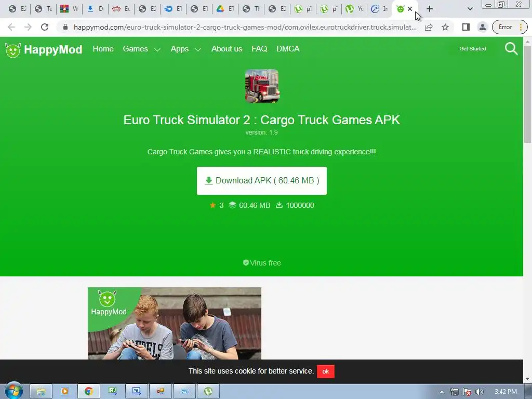
Task: Click the red truck app icon
Action: pyautogui.click(x=262, y=86)
